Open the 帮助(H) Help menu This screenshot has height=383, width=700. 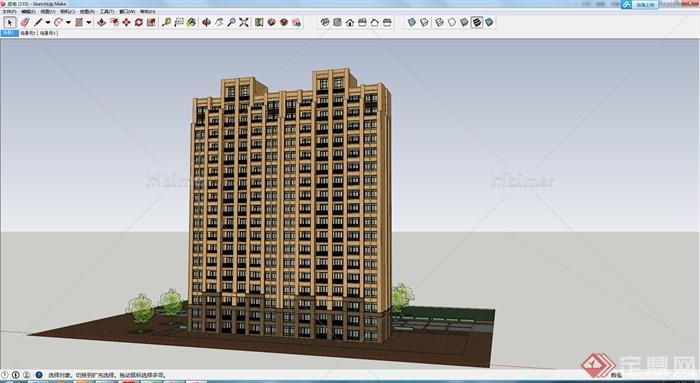(x=148, y=12)
